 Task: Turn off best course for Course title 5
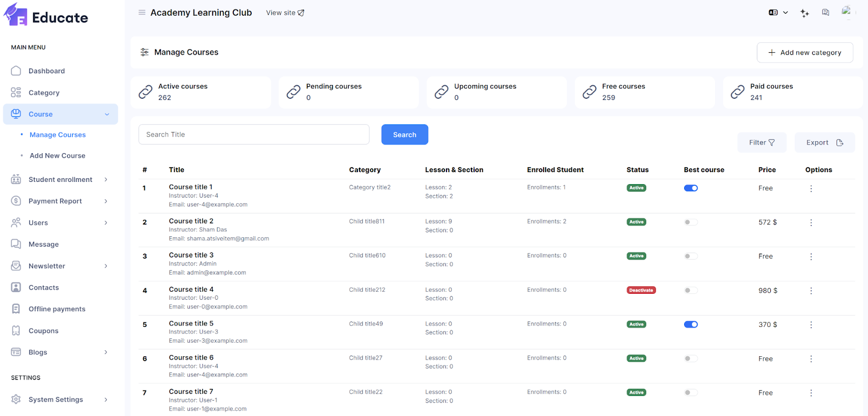pos(691,325)
